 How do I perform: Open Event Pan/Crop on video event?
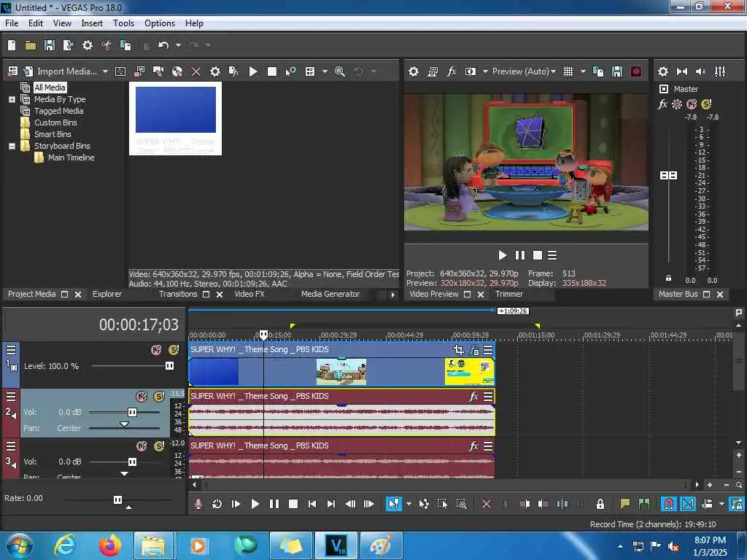[x=458, y=351]
